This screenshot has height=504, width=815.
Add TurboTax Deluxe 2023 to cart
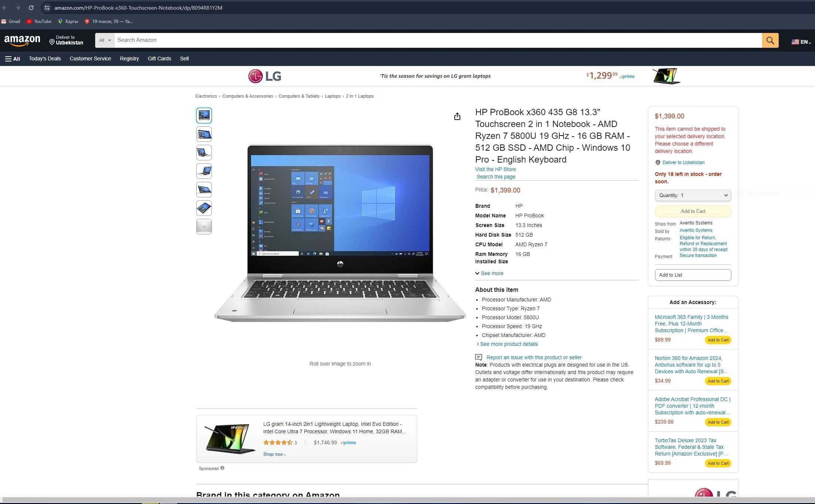[x=718, y=463]
